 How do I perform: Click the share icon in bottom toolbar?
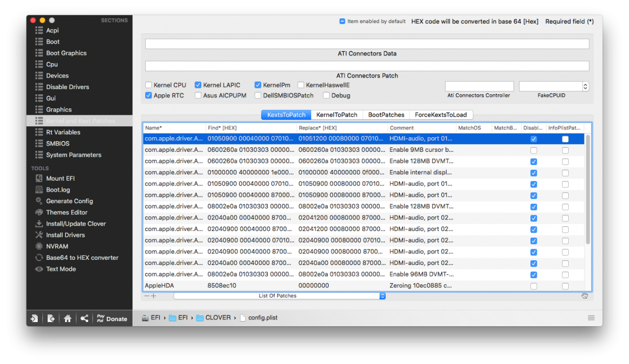coord(84,318)
